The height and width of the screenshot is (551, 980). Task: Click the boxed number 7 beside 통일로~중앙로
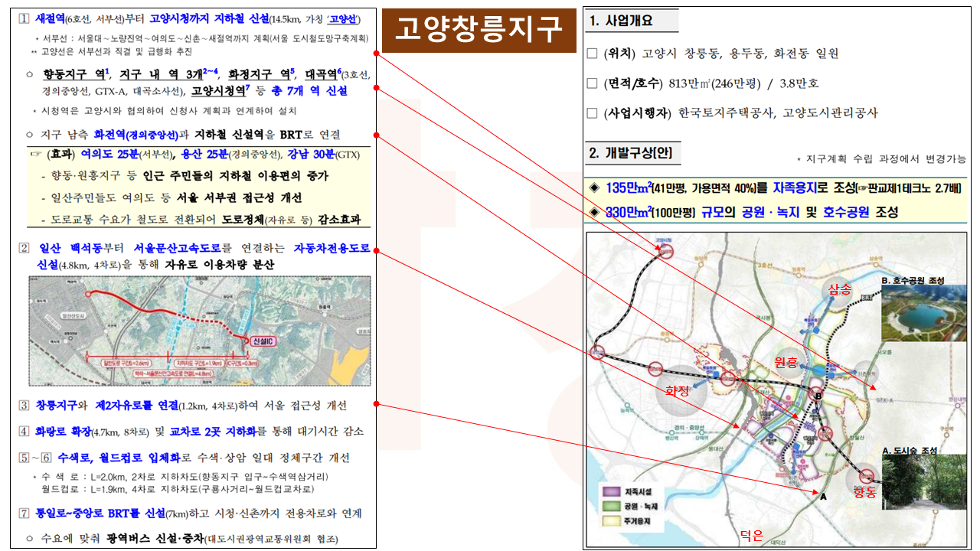(x=24, y=513)
